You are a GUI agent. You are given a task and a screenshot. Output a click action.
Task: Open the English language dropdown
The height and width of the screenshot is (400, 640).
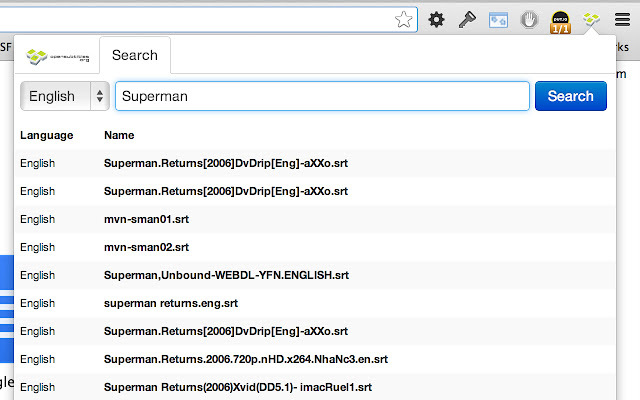[x=64, y=96]
